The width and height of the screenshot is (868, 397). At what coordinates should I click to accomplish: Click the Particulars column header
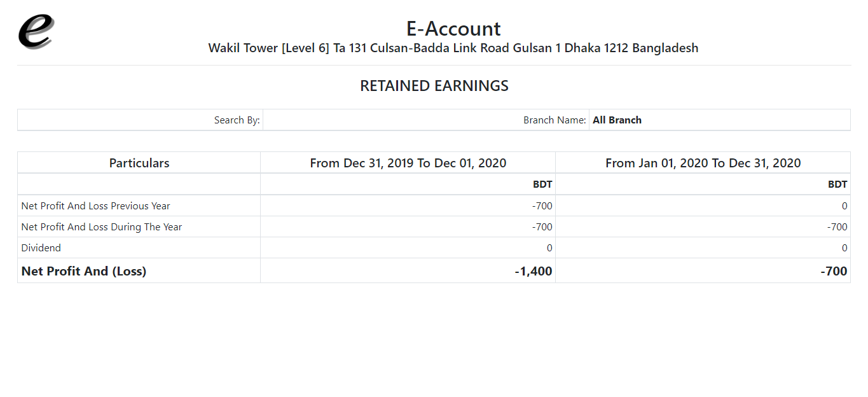pyautogui.click(x=139, y=163)
